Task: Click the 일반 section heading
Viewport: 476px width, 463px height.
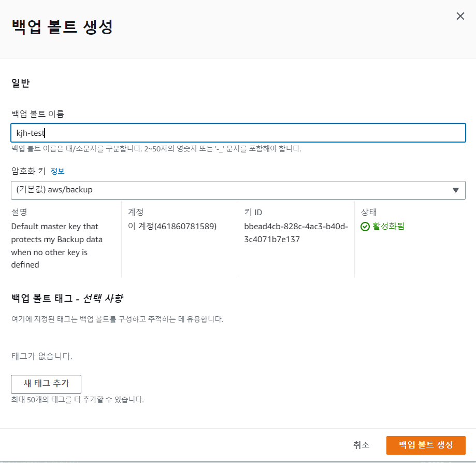Action: (x=20, y=83)
